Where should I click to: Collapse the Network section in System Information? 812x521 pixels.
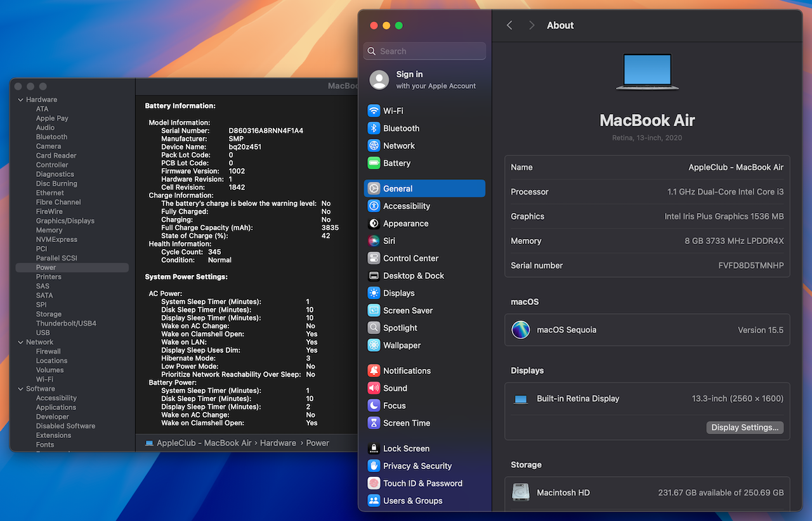[x=20, y=342]
